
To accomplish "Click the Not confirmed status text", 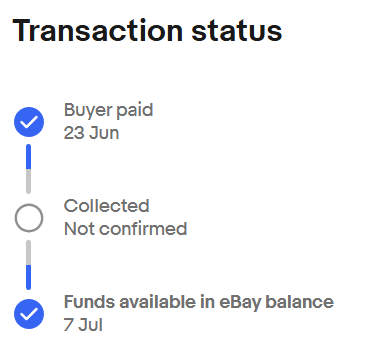I will tap(125, 229).
